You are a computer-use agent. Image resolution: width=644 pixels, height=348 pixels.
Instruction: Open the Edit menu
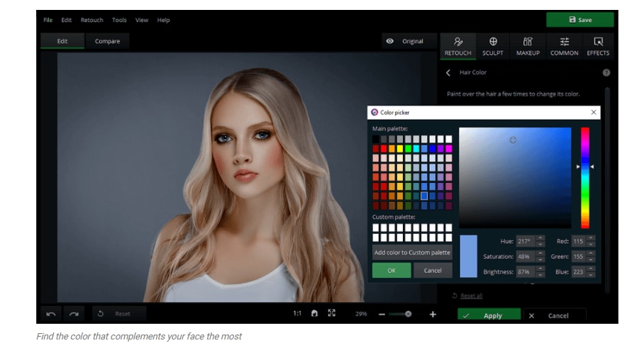[67, 20]
